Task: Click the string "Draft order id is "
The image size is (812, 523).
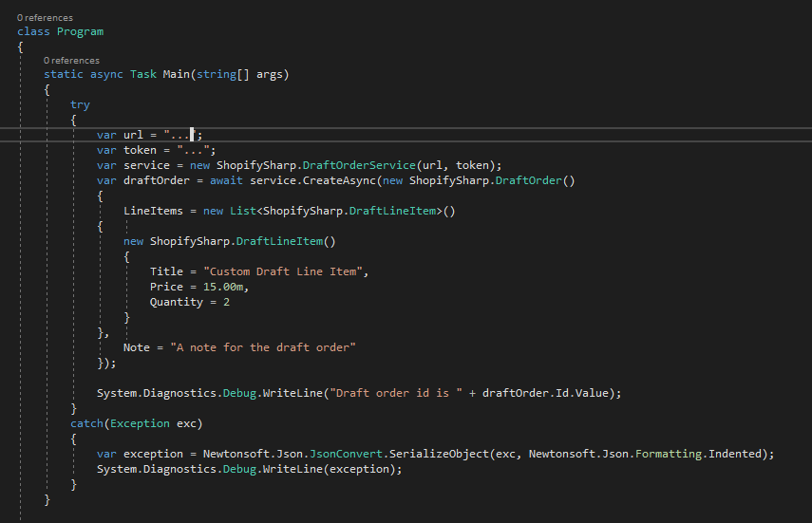Action: click(396, 393)
